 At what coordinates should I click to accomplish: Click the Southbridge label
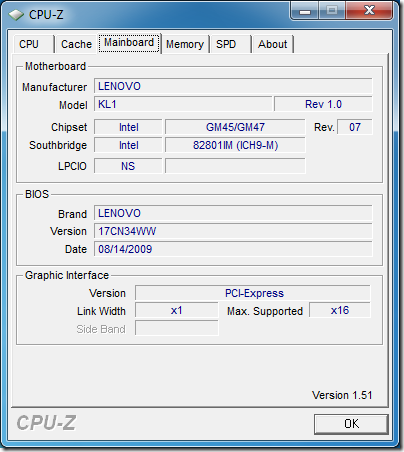tap(58, 145)
